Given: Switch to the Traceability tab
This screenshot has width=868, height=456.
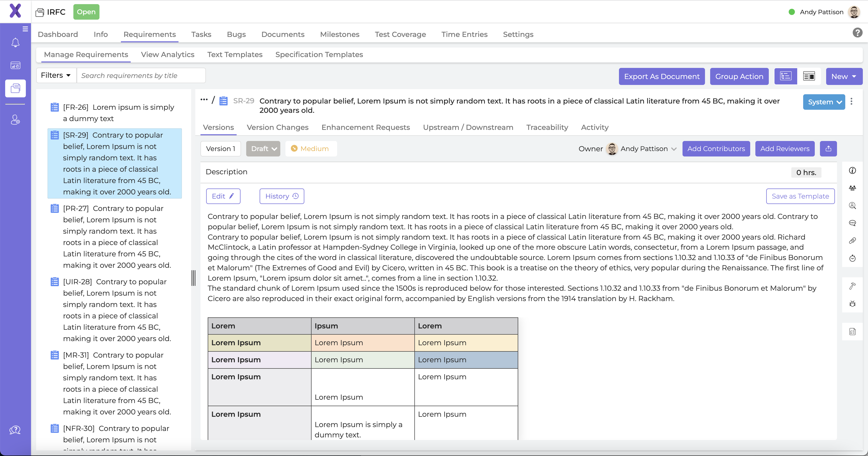Looking at the screenshot, I should (x=547, y=127).
